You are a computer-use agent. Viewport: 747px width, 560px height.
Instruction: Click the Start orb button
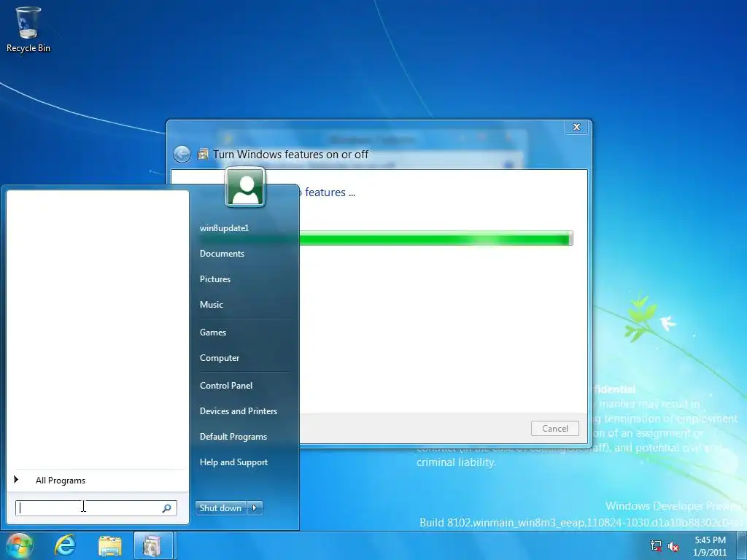[18, 545]
